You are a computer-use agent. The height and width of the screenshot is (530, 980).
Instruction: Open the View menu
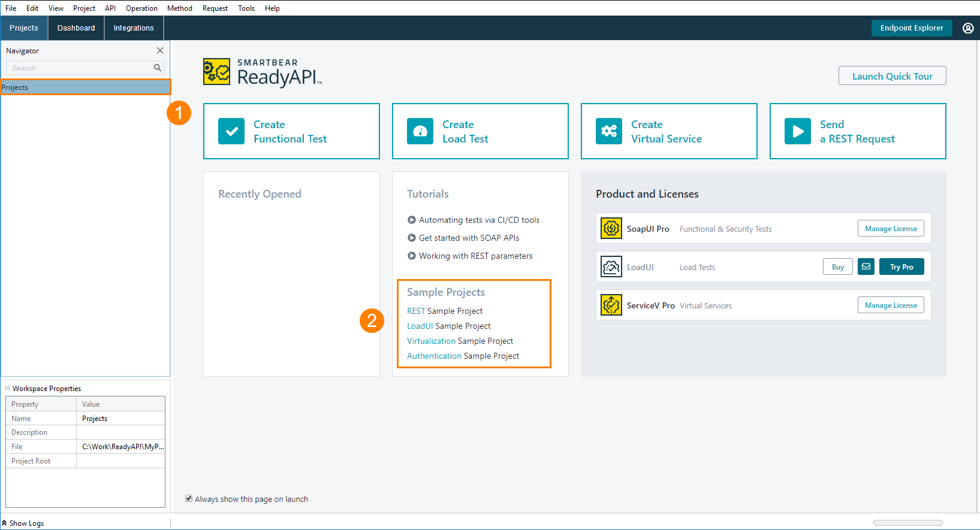click(56, 8)
